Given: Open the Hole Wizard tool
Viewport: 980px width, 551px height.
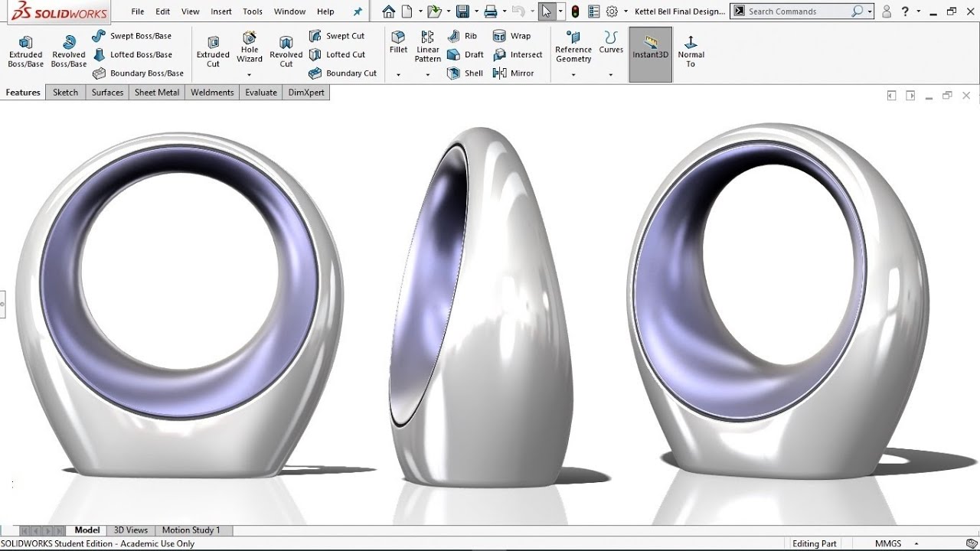Looking at the screenshot, I should [250, 47].
